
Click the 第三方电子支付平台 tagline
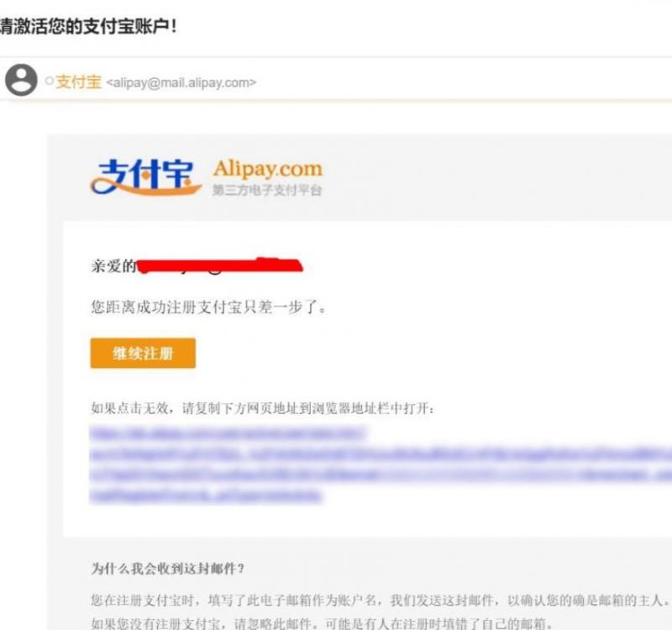click(x=267, y=190)
